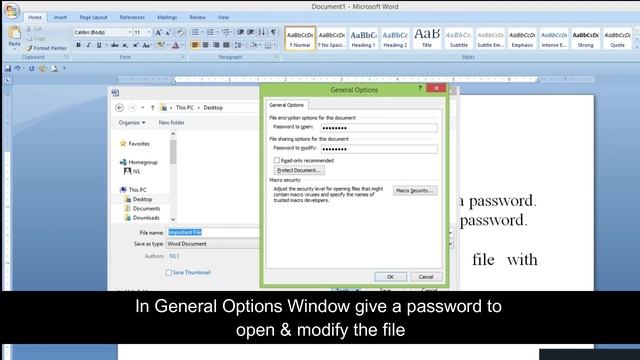Switch to References ribbon tab

pos(132,18)
